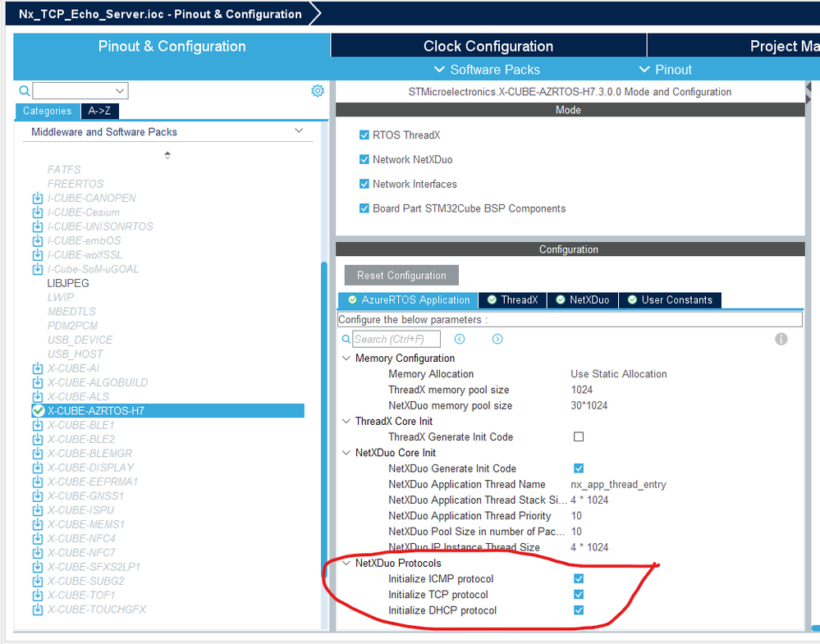
Task: Click the NetXDuo memory pool size value 30*1024
Action: click(x=589, y=405)
